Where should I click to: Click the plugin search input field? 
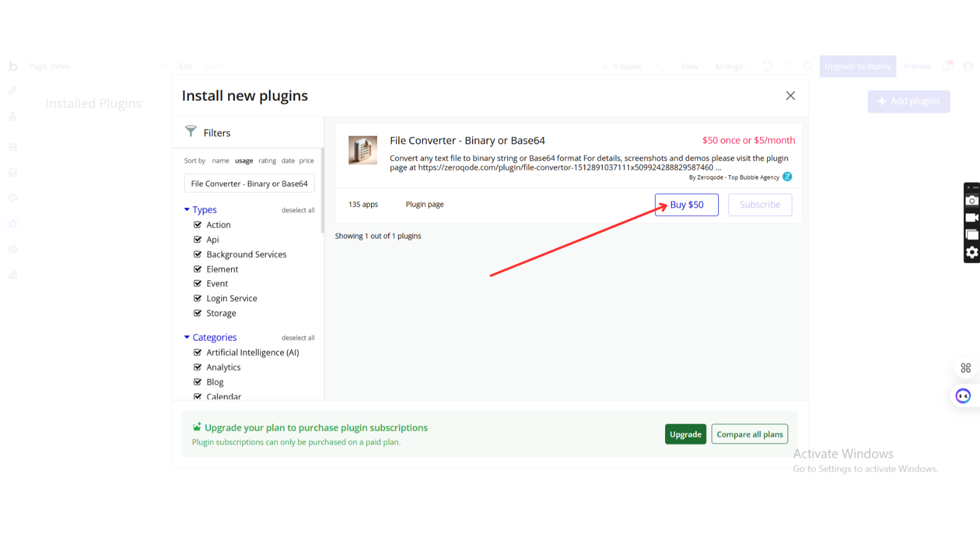pos(249,183)
